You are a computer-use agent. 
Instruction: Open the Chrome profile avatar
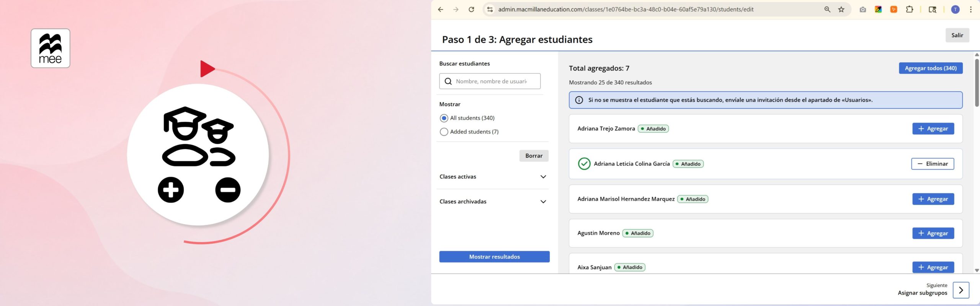[955, 10]
